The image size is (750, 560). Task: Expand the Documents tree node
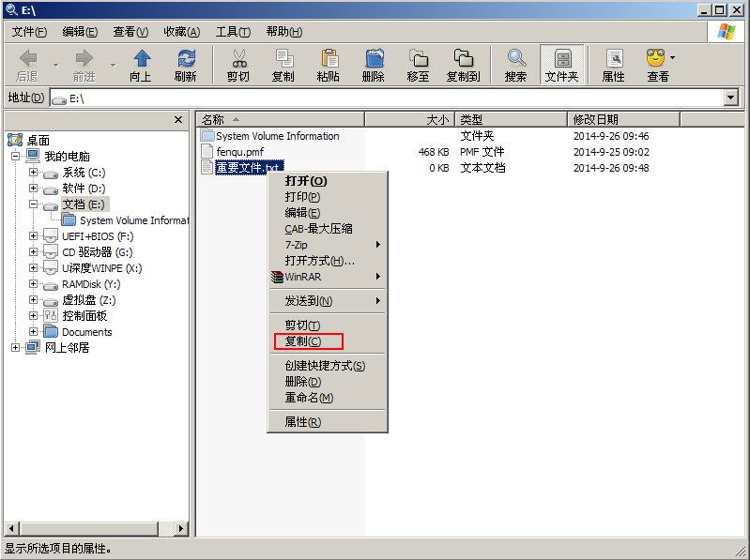click(33, 332)
